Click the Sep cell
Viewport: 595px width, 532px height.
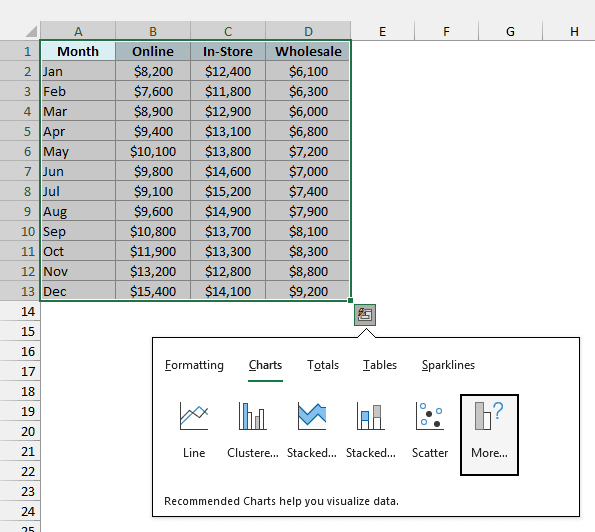pos(78,231)
